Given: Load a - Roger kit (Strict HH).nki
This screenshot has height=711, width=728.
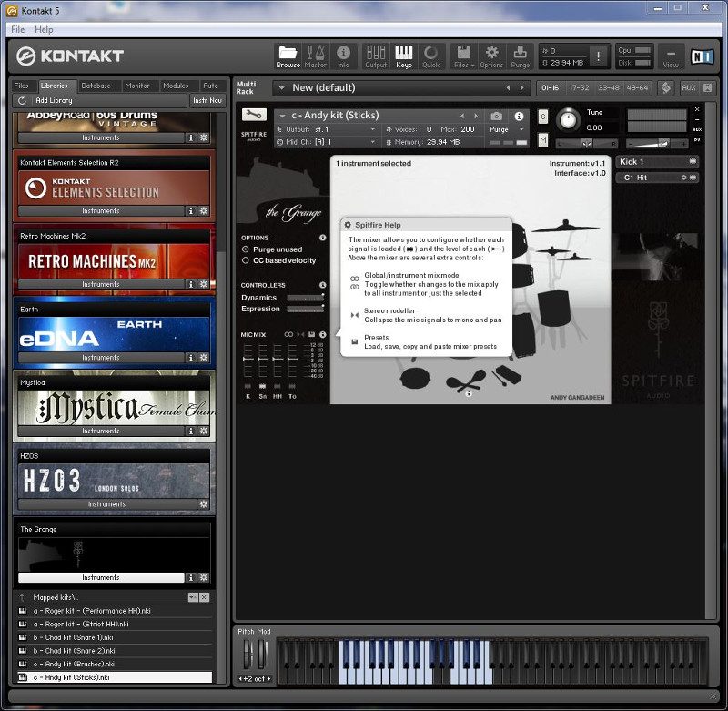Looking at the screenshot, I should 115,624.
